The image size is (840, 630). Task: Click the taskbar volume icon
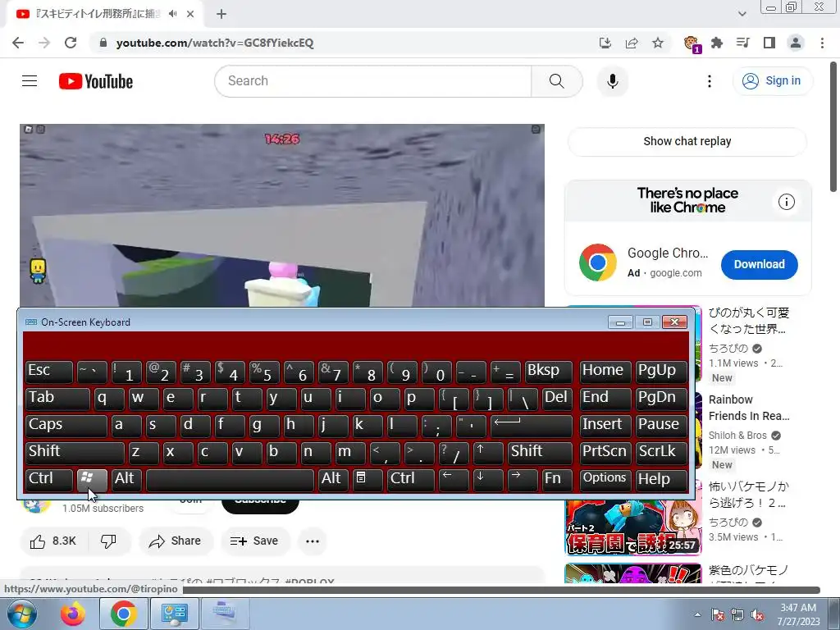click(757, 615)
